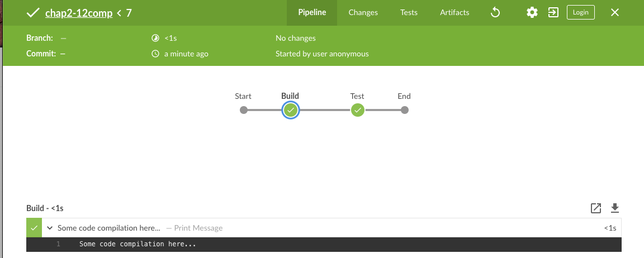Open the chap2-12comp pipeline link
The image size is (644, 258).
tap(79, 12)
